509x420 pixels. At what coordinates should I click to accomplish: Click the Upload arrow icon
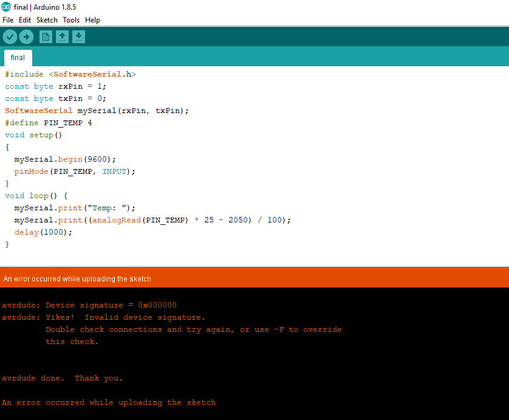click(26, 36)
